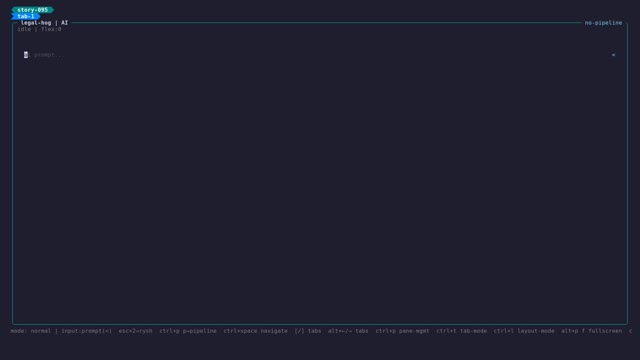Click the 'ctrl+p pane-mgmt' hint
640x360 pixels.
coord(402,331)
